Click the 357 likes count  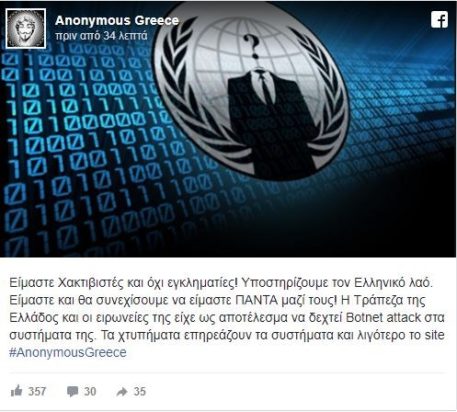[37, 391]
